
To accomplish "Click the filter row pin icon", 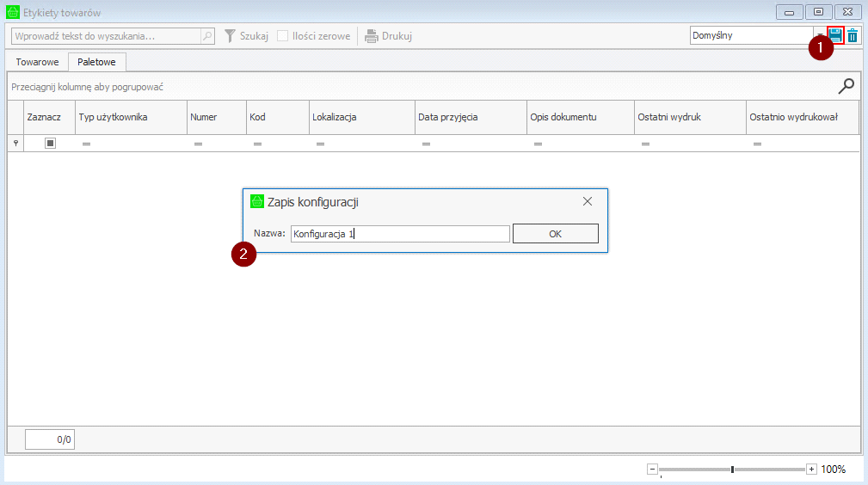I will click(15, 144).
